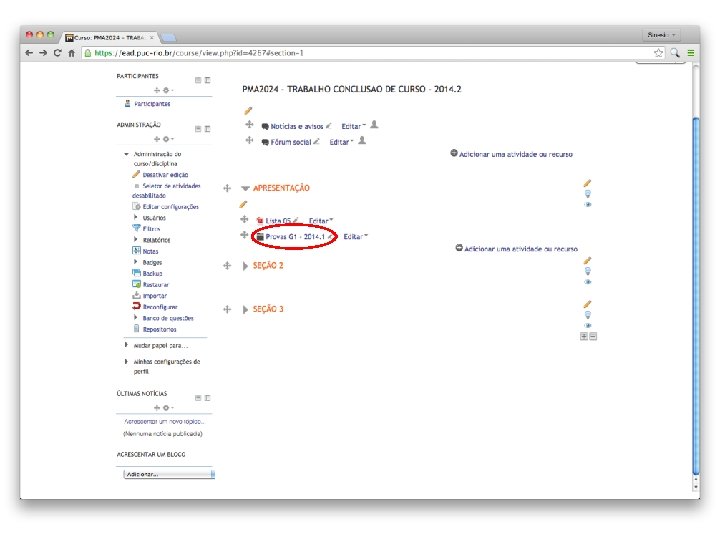
Task: Open Participantes link in sidebar
Action: [x=152, y=104]
